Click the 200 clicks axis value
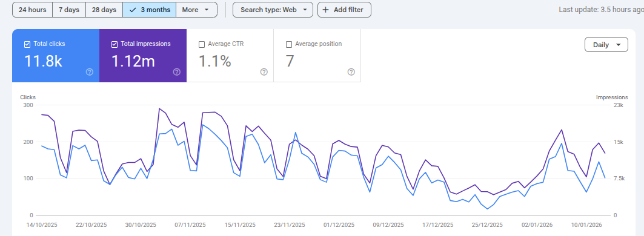The width and height of the screenshot is (644, 236). [x=28, y=142]
